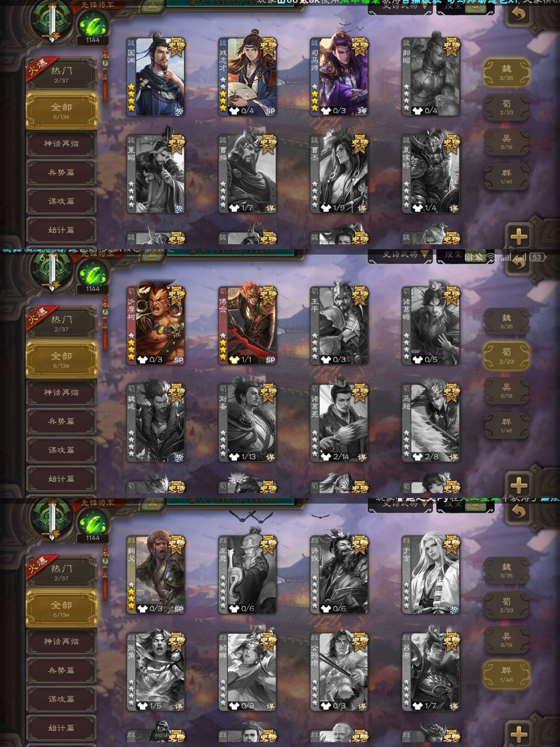Image resolution: width=560 pixels, height=747 pixels.
Task: Tap the skin counter icon on 马超 card
Action: (x=417, y=457)
